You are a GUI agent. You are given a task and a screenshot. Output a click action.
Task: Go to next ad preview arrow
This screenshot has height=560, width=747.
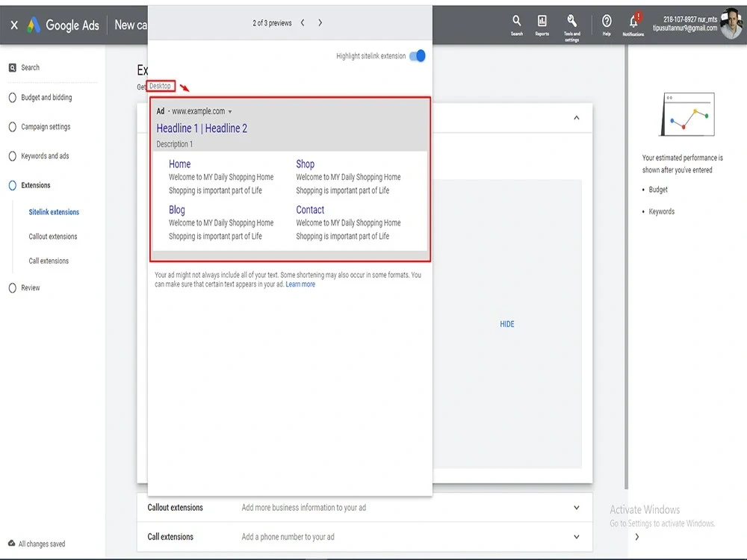pyautogui.click(x=320, y=23)
